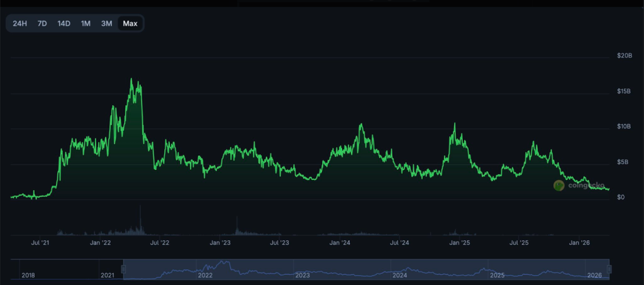Image resolution: width=644 pixels, height=285 pixels.
Task: Click the shaded navigator window near 2023
Action: point(302,269)
